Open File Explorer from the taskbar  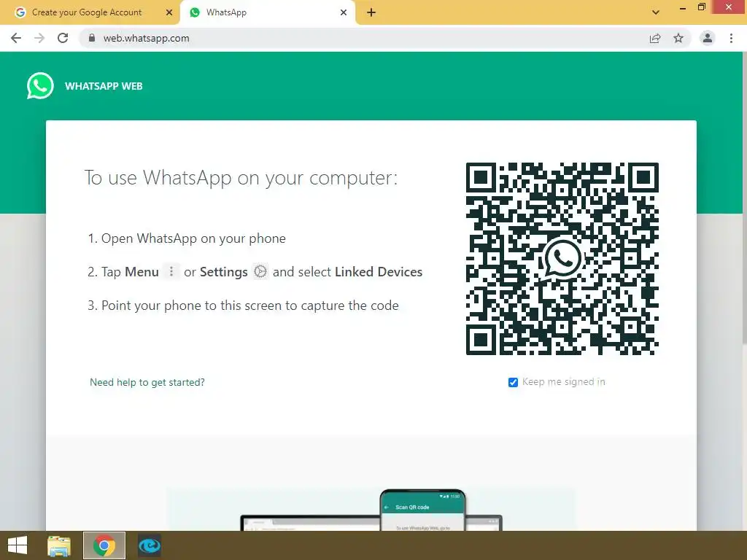pos(59,545)
